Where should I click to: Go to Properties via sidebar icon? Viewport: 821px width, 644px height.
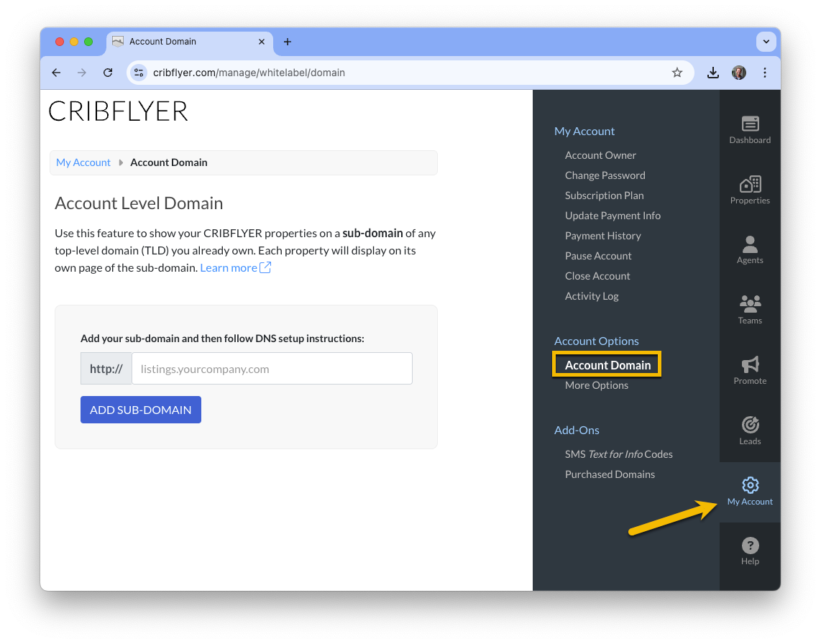click(750, 184)
